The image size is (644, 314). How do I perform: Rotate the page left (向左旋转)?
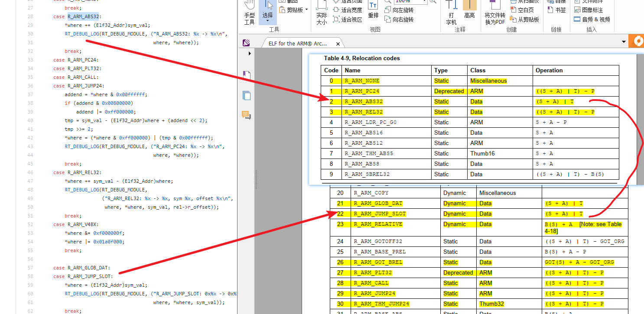click(399, 10)
